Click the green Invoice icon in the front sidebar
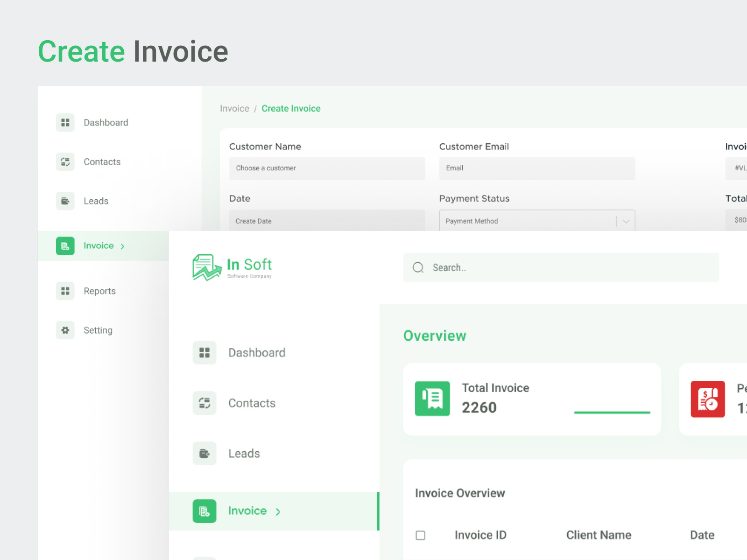The height and width of the screenshot is (560, 747). [204, 511]
